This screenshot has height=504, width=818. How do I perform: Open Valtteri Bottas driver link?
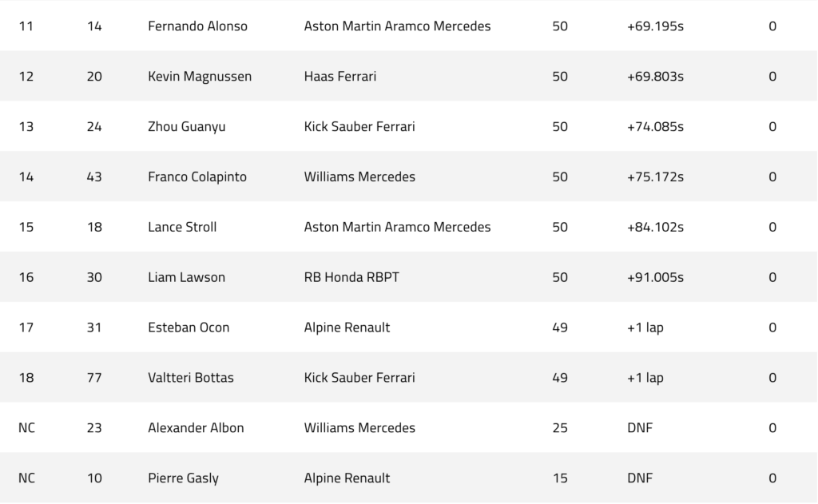pos(191,377)
